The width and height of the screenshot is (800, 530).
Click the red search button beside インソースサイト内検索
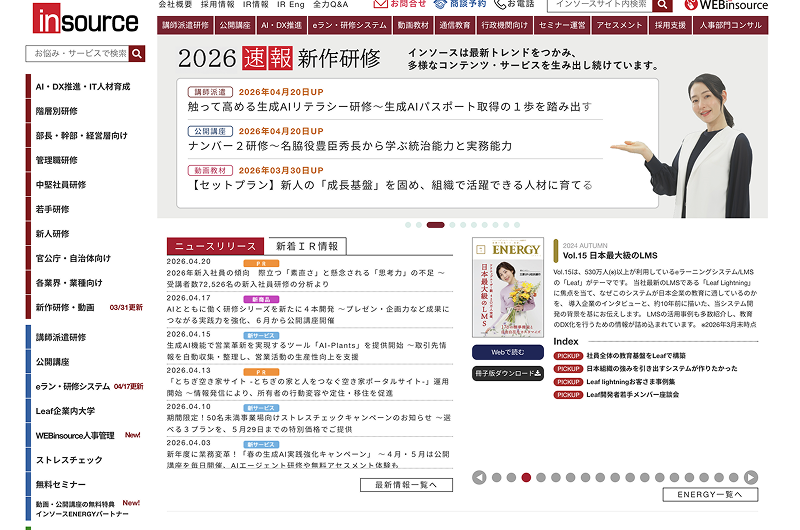[x=662, y=5]
